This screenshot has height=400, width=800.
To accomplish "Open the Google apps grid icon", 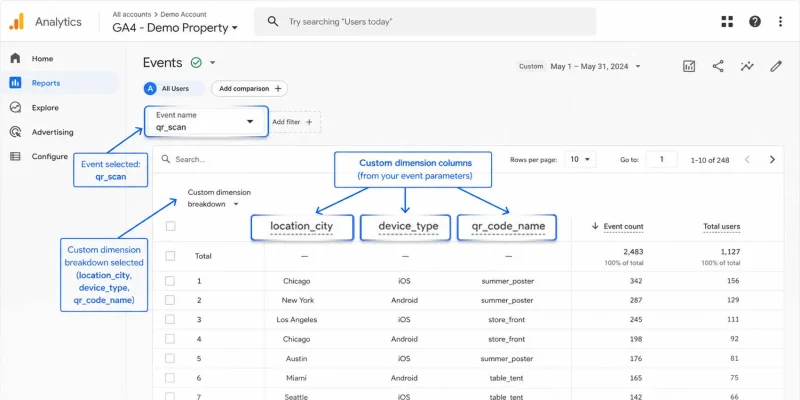I will tap(727, 21).
